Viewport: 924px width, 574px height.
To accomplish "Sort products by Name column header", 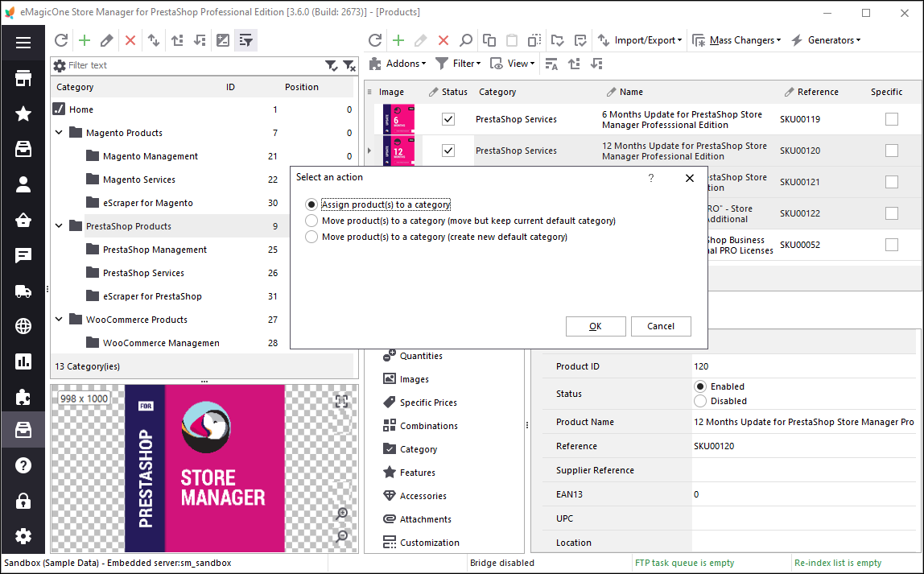I will click(630, 92).
